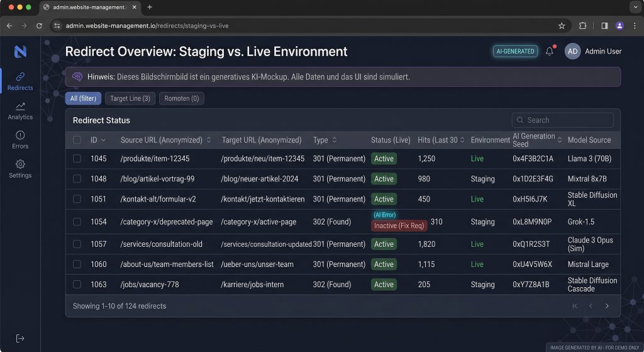
Task: Click the AI-GENERATED badge
Action: [x=515, y=52]
